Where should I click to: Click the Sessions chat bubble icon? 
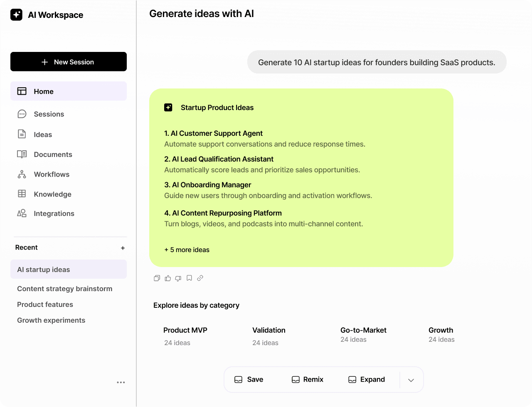(x=22, y=114)
